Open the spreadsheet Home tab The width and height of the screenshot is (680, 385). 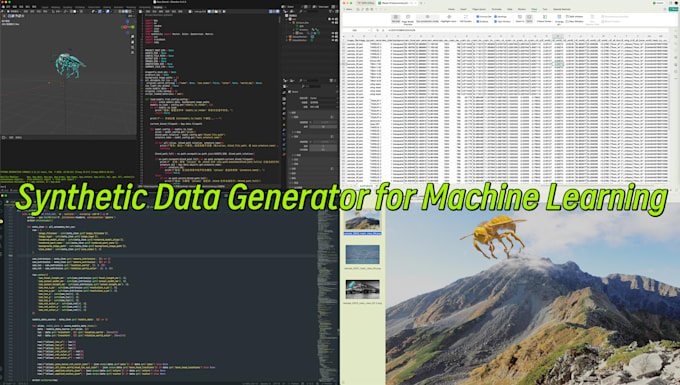pos(451,9)
